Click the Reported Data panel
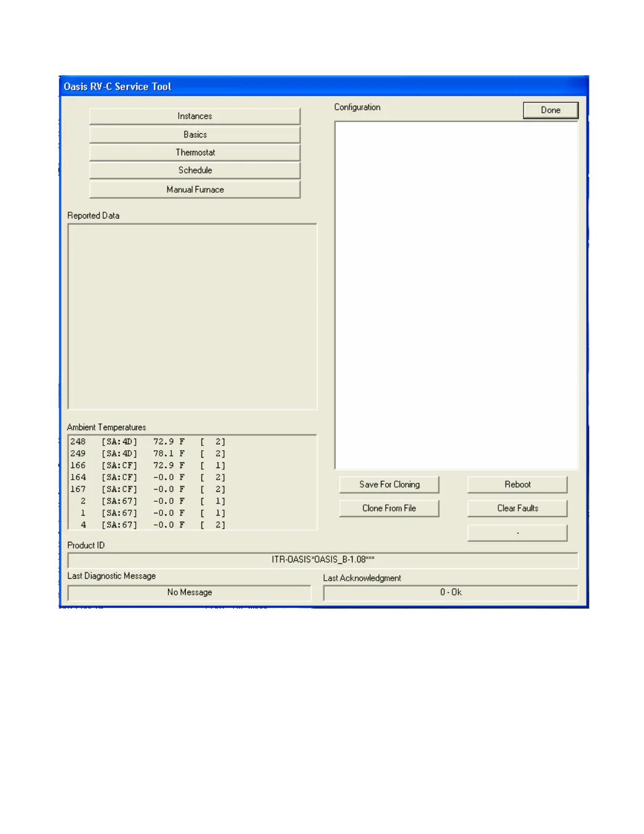 pos(192,316)
